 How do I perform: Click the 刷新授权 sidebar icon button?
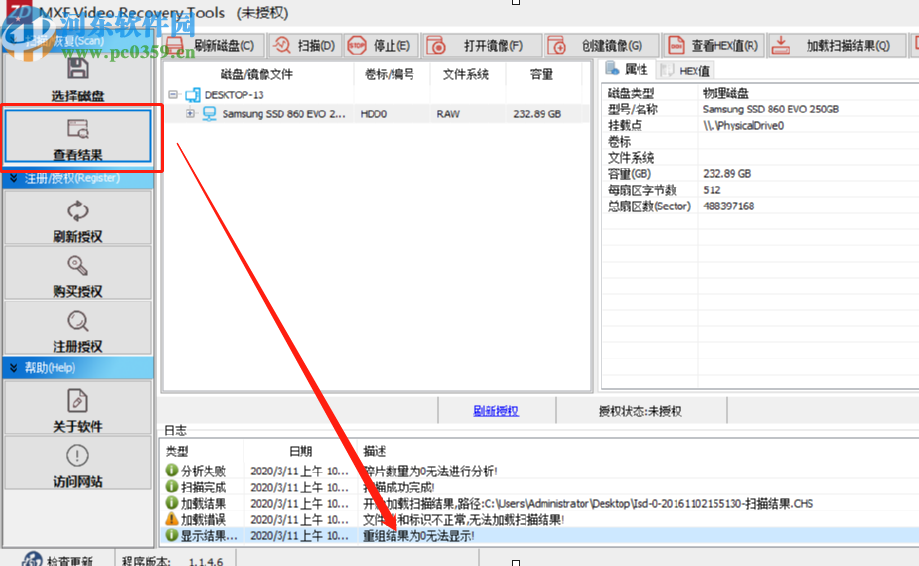77,217
